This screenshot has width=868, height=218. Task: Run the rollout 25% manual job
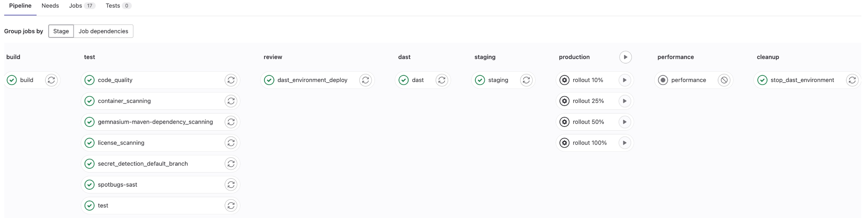click(625, 101)
